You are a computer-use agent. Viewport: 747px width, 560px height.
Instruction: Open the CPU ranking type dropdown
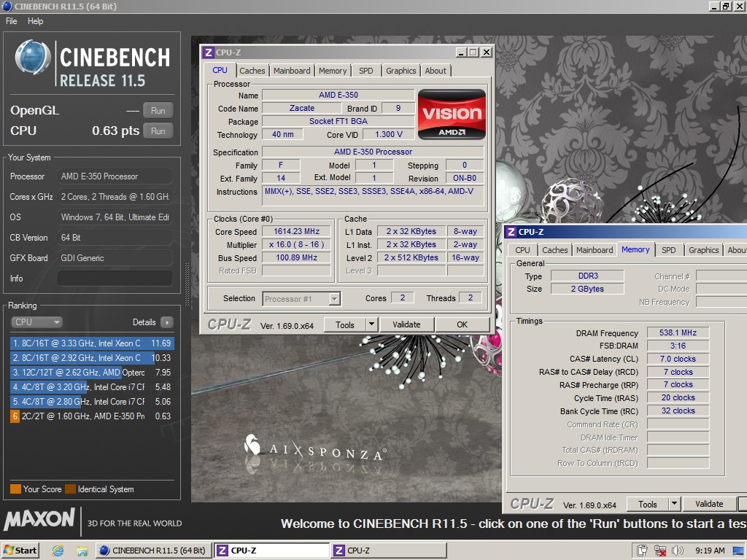pos(36,322)
